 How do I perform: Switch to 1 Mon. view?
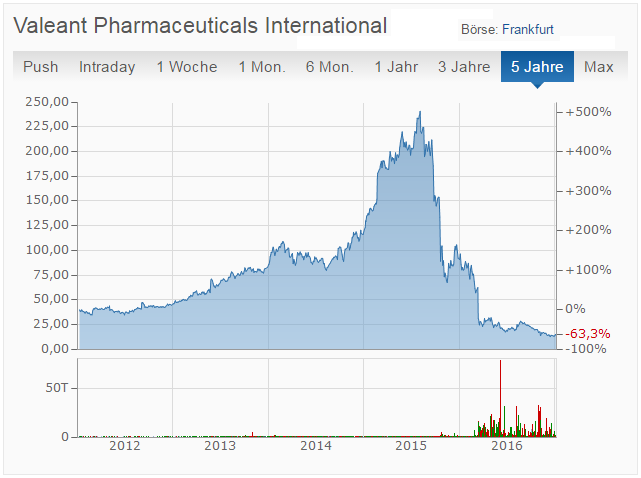[x=262, y=67]
